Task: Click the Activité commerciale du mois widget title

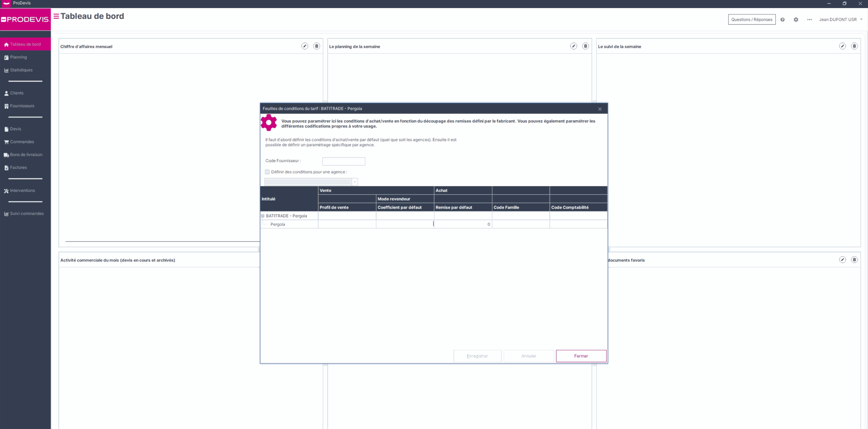Action: click(118, 260)
